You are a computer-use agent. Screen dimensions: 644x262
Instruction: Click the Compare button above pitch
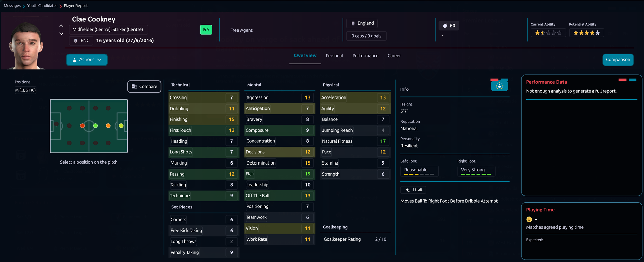[145, 86]
